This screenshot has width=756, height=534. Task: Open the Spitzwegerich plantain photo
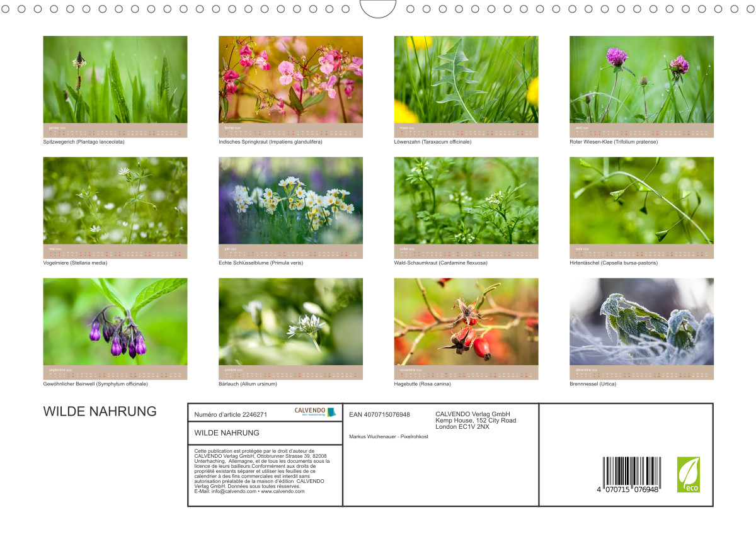coord(115,79)
